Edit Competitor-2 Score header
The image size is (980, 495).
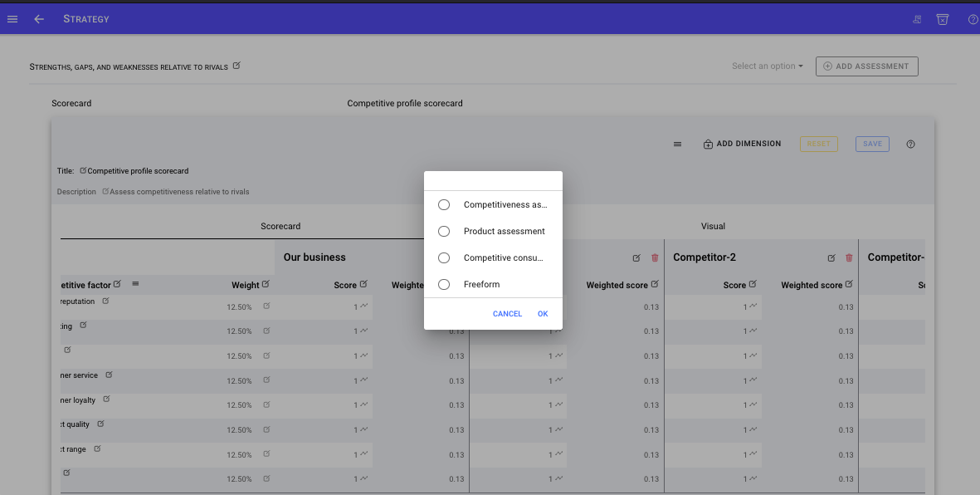point(753,284)
